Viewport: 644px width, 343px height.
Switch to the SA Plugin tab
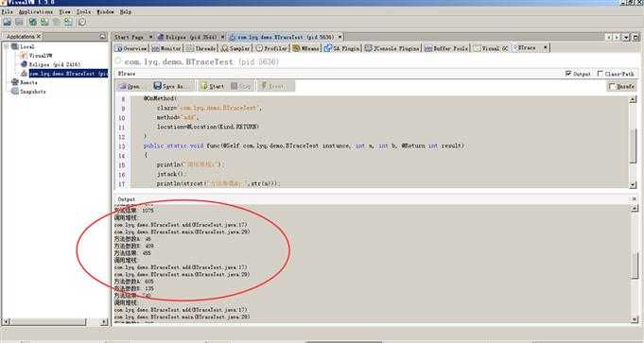pos(342,48)
